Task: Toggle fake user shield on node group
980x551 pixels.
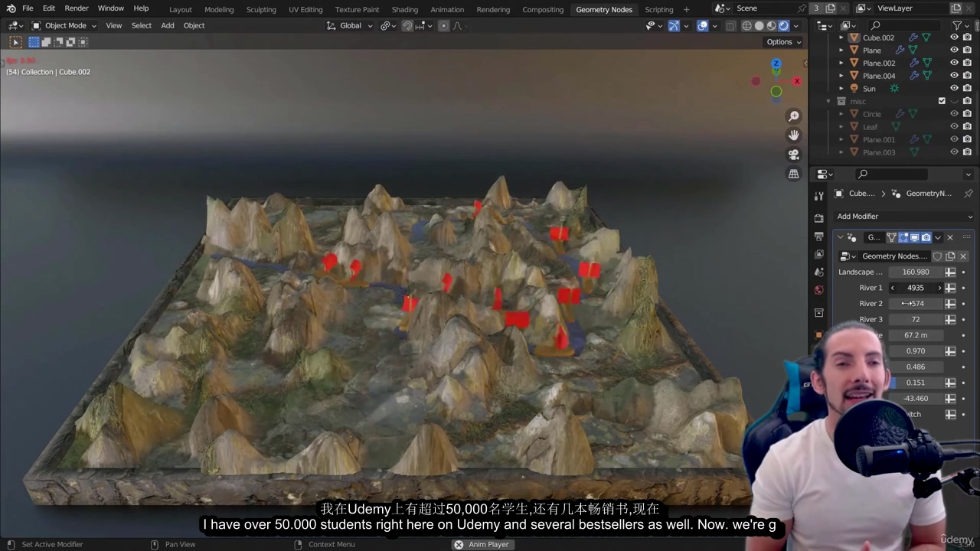Action: point(937,256)
